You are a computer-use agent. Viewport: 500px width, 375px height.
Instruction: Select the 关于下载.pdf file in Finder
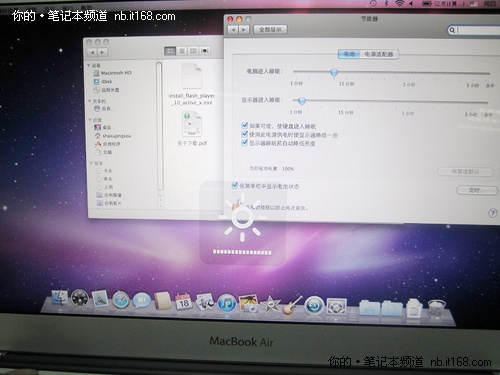(192, 129)
